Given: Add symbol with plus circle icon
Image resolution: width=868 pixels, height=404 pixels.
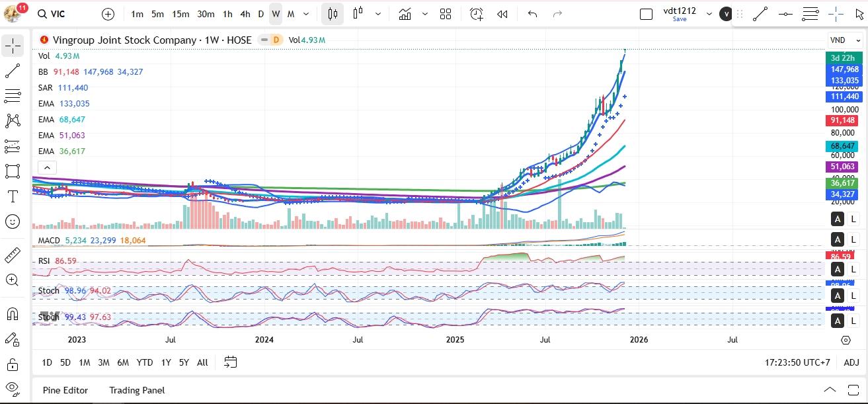Looking at the screenshot, I should tap(108, 14).
